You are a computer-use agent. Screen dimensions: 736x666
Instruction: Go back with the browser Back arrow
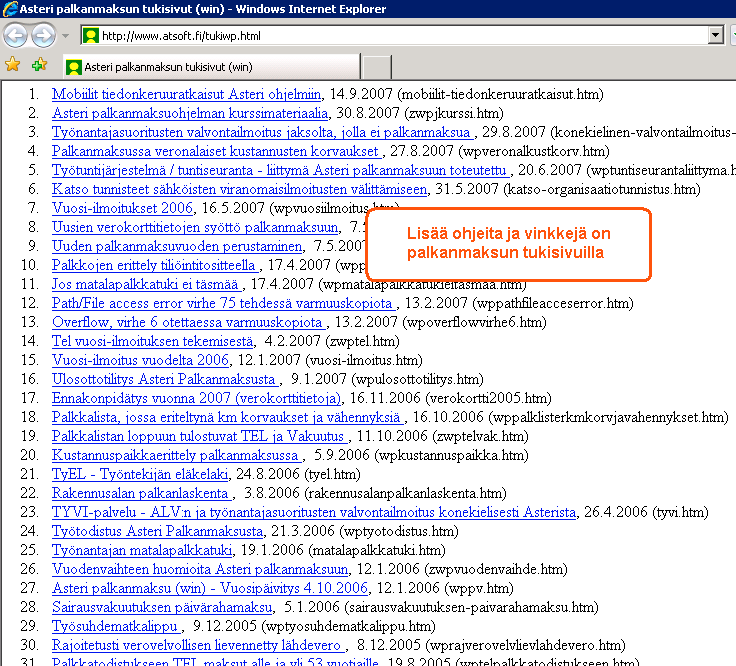point(15,36)
